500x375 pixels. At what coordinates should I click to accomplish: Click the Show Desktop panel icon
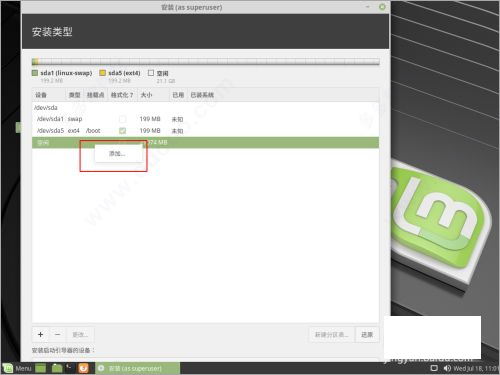pos(41,368)
